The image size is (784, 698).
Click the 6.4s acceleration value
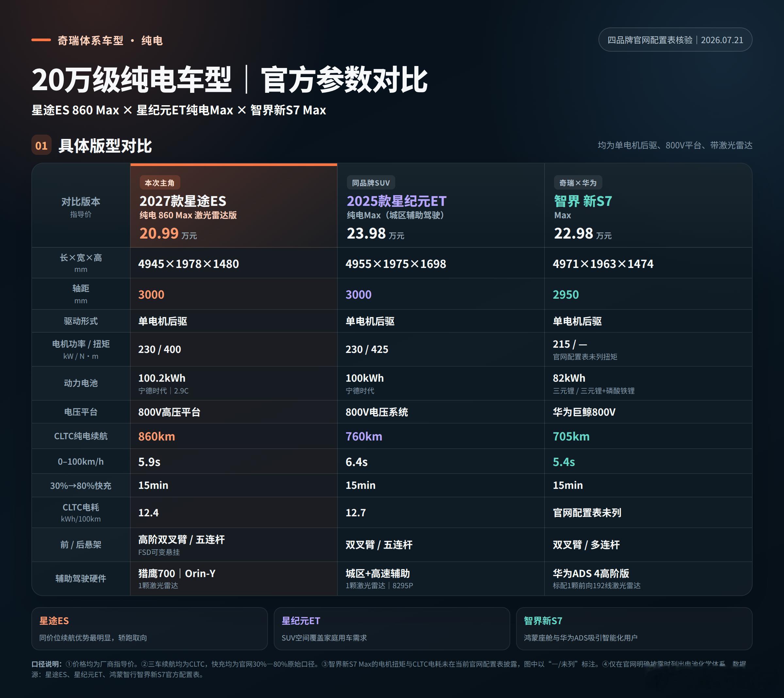click(x=356, y=462)
